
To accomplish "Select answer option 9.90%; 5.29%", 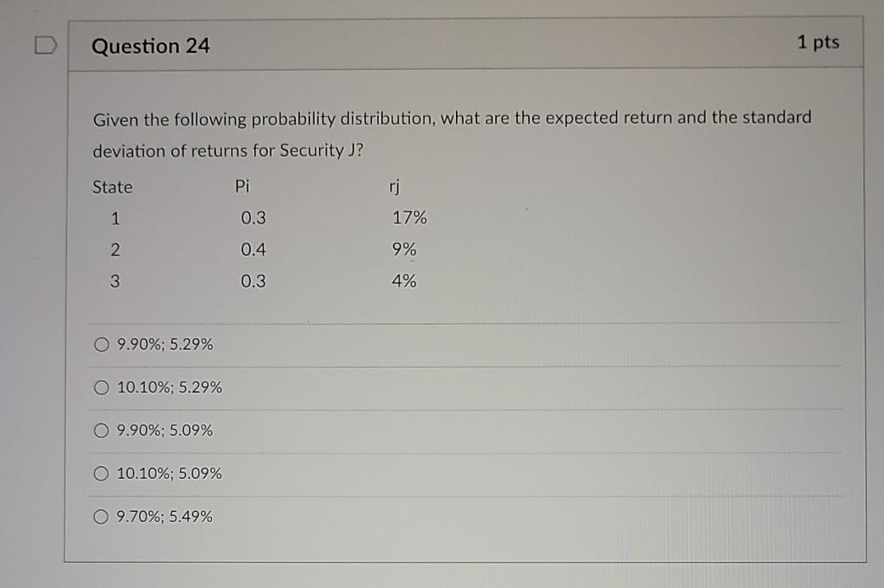I will (x=100, y=344).
